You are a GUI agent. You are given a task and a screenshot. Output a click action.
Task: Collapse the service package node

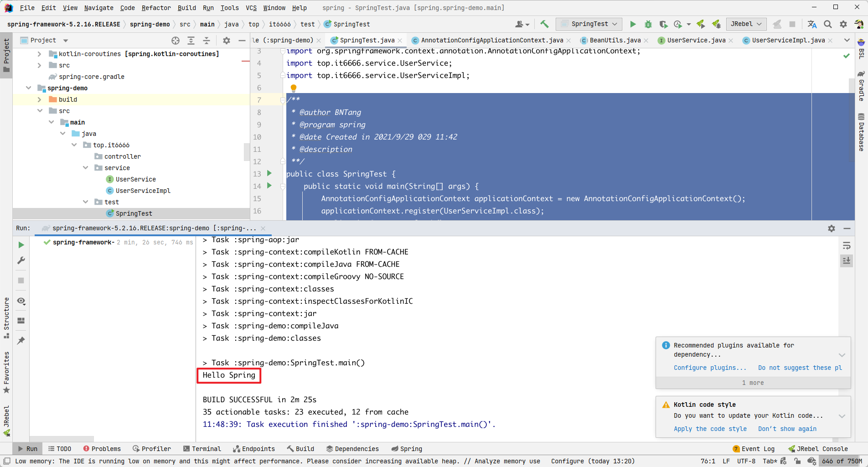pyautogui.click(x=86, y=168)
